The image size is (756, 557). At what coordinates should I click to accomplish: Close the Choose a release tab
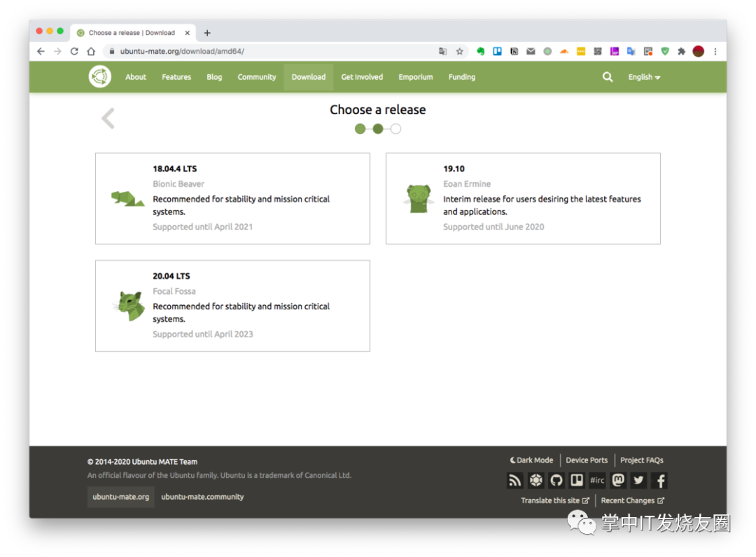coord(188,33)
